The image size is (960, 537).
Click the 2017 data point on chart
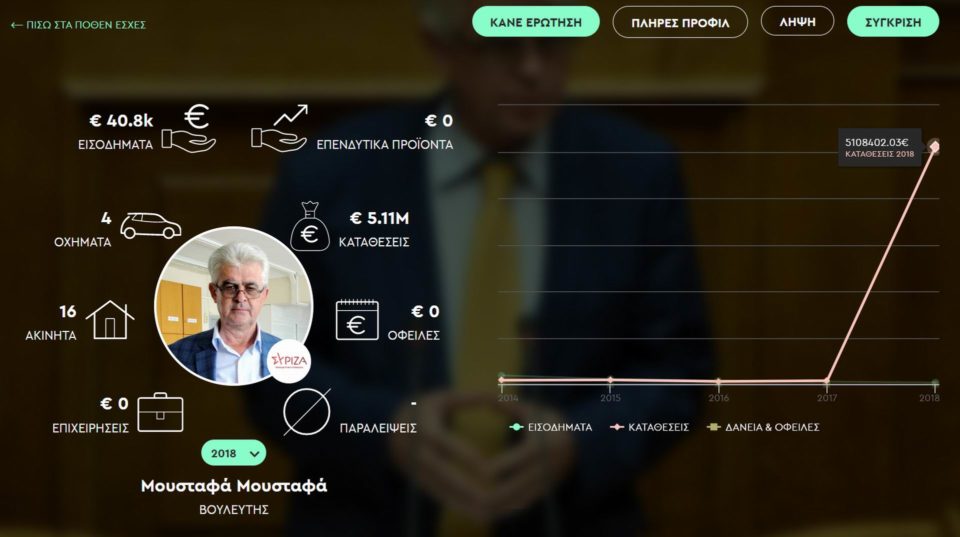pos(827,381)
